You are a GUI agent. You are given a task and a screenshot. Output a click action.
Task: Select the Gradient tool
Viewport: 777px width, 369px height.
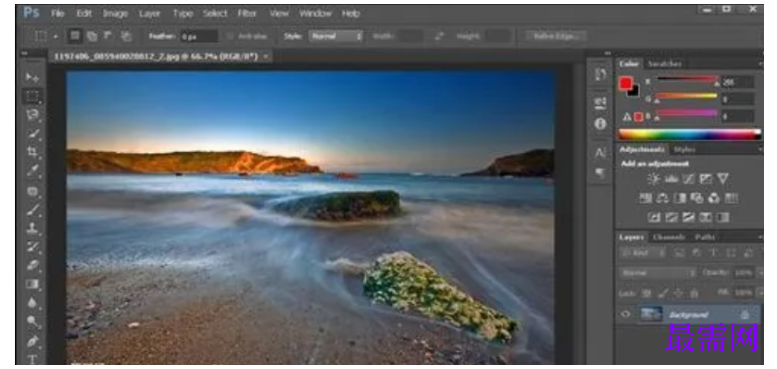[33, 284]
